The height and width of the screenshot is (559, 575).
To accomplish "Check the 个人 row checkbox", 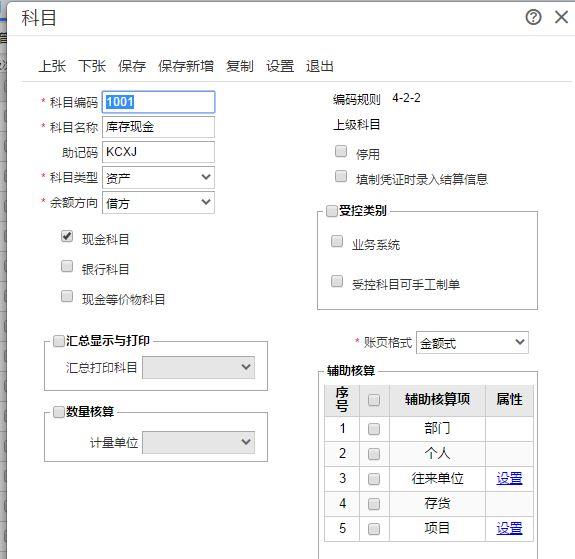I will coord(374,454).
